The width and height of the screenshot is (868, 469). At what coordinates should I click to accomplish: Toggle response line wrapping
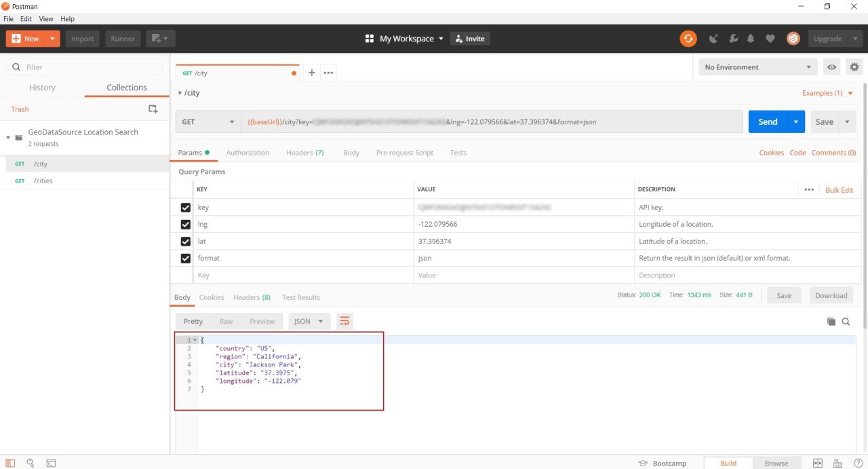344,321
